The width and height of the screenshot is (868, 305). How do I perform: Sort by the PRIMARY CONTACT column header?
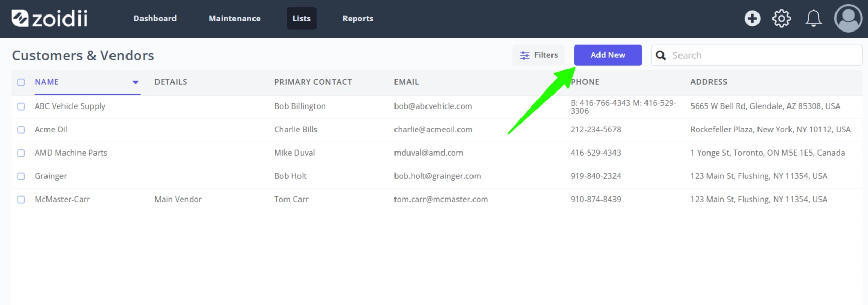click(x=313, y=82)
